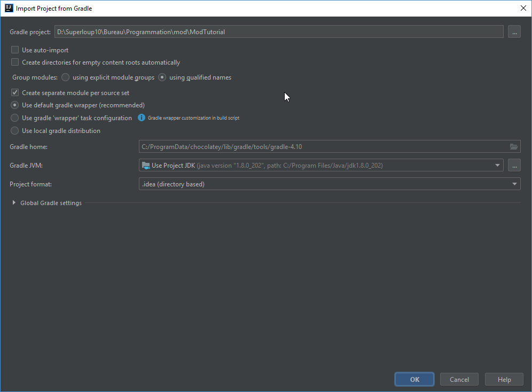The width and height of the screenshot is (532, 392).
Task: Select Use gradle 'wrapper' task configuration
Action: tap(15, 118)
